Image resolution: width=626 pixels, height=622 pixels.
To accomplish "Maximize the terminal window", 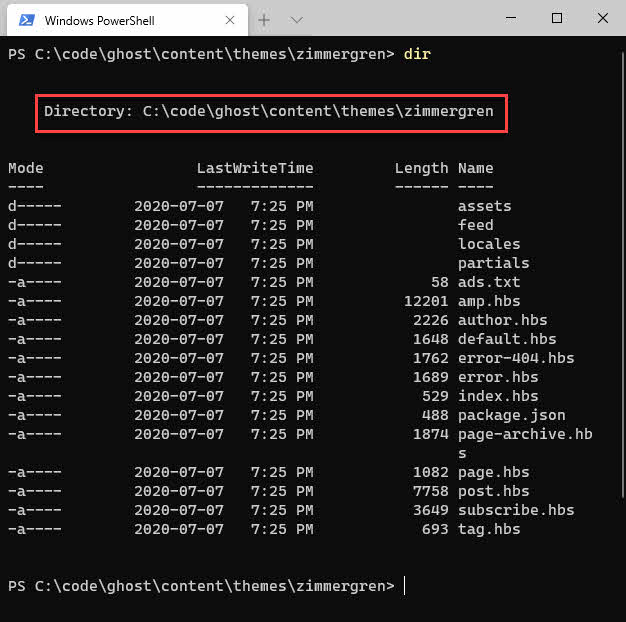I will [557, 18].
